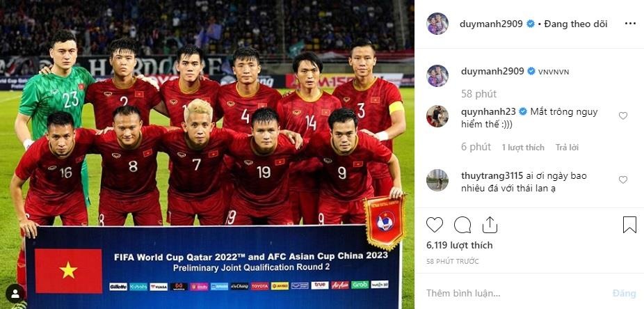Screen dimensions: 644x309
Task: Open the 6,119 lượt thích likes list
Action: [459, 245]
